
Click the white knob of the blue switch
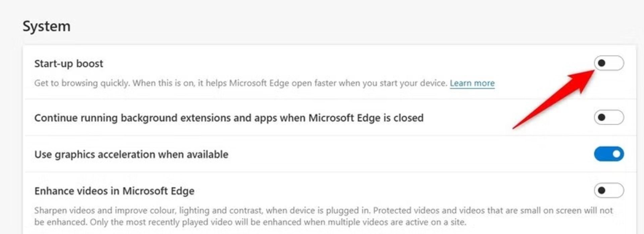click(x=616, y=154)
